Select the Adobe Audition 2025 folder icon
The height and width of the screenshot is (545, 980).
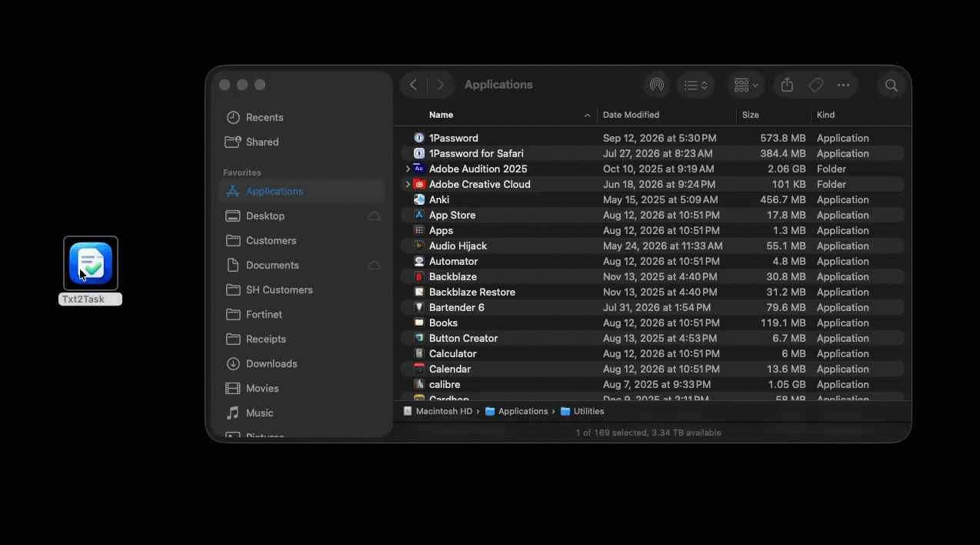tap(419, 169)
